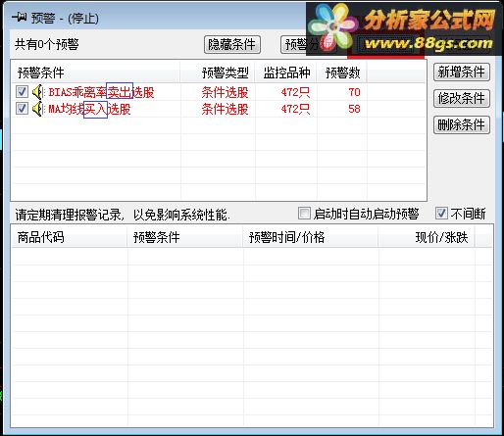The width and height of the screenshot is (504, 436).
Task: Enable 启动时自动启动预警 checkbox
Action: click(304, 214)
